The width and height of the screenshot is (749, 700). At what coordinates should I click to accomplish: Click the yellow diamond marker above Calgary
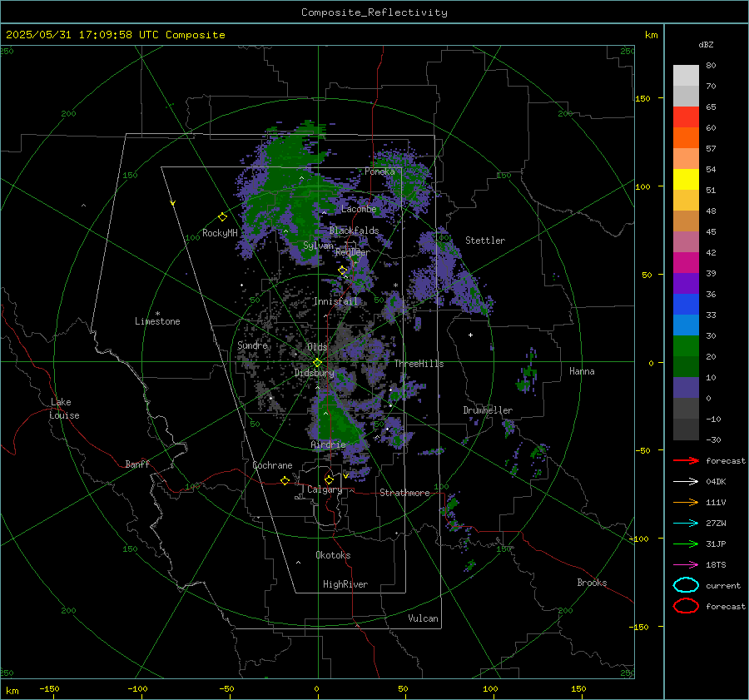tap(329, 479)
